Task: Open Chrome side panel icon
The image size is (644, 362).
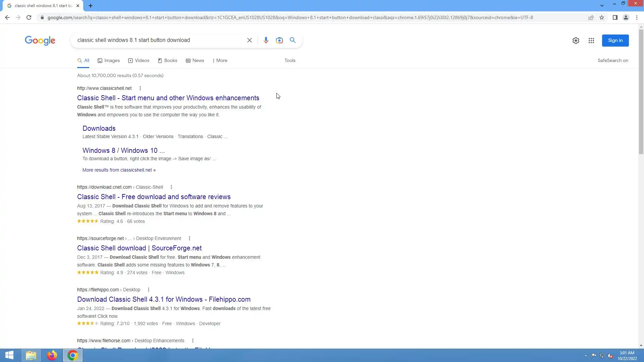Action: pyautogui.click(x=615, y=17)
